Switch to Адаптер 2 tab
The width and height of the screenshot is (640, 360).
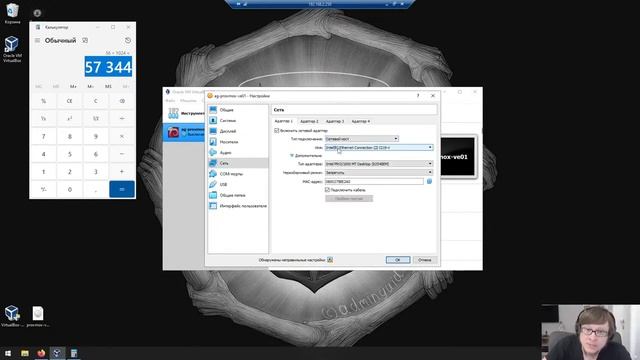click(309, 121)
